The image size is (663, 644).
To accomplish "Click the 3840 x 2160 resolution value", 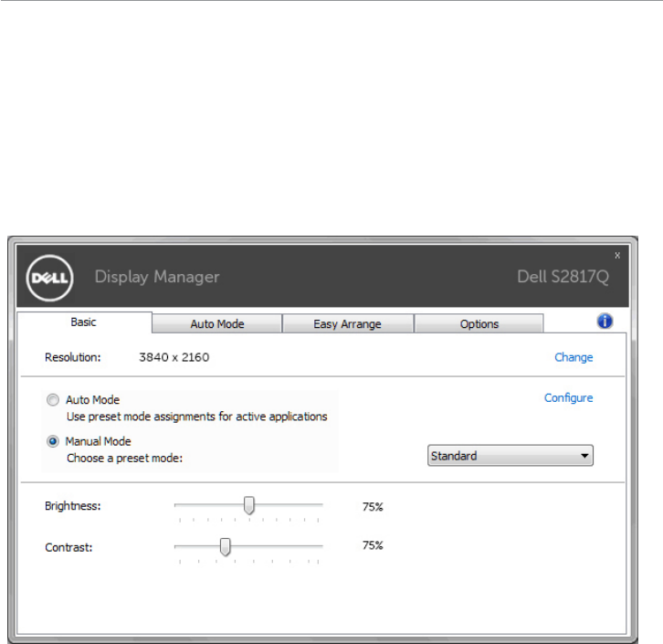I will click(x=174, y=357).
